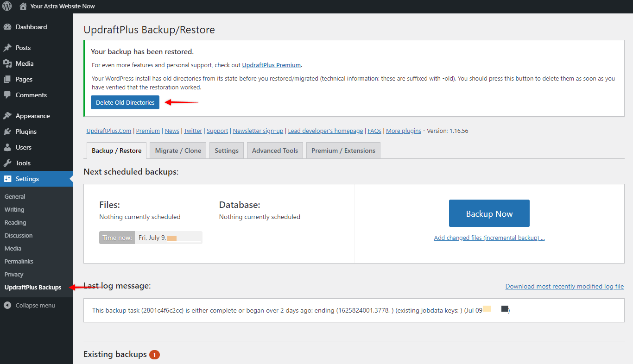Viewport: 633px width, 364px height.
Task: Click the Media library icon
Action: (x=7, y=63)
